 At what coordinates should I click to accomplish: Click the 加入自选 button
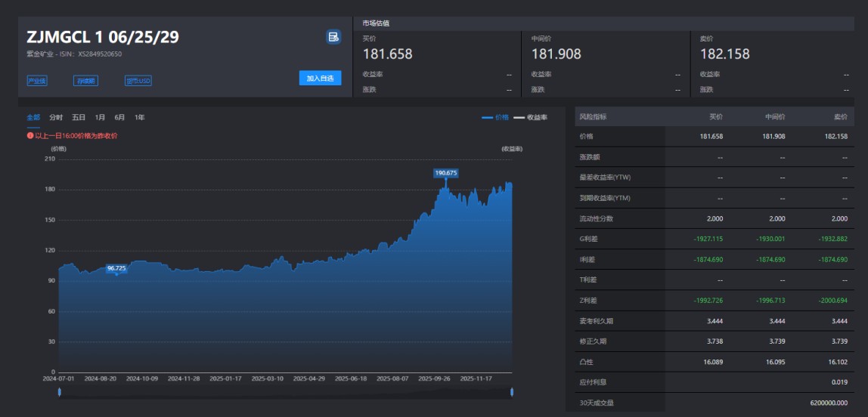(320, 79)
